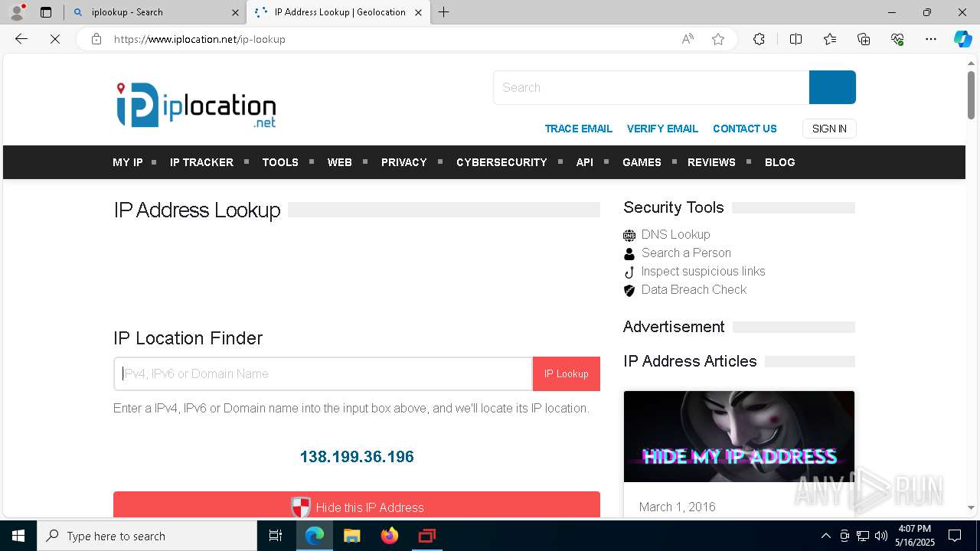Stop loading the page
Image resolution: width=980 pixels, height=551 pixels.
click(x=55, y=39)
